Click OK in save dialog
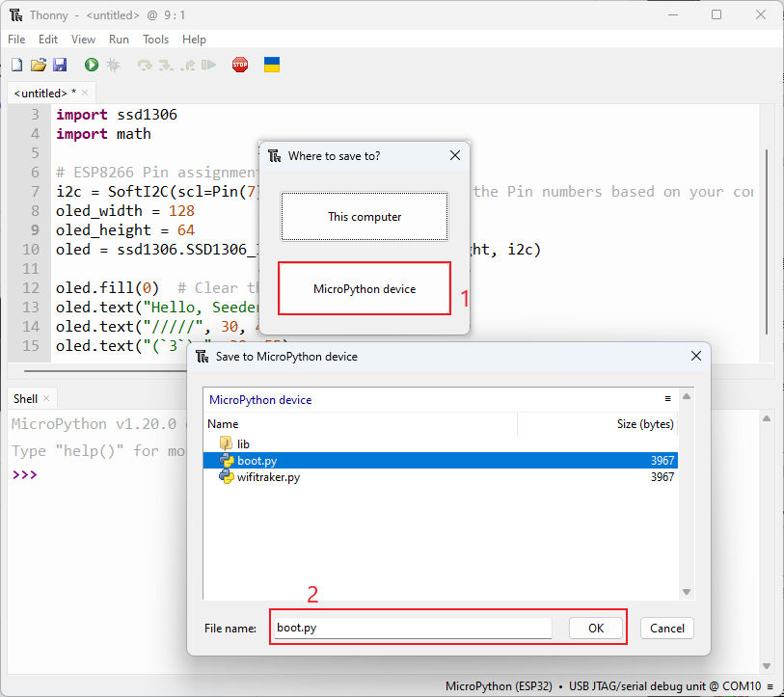Viewport: 784px width, 697px height. point(596,628)
